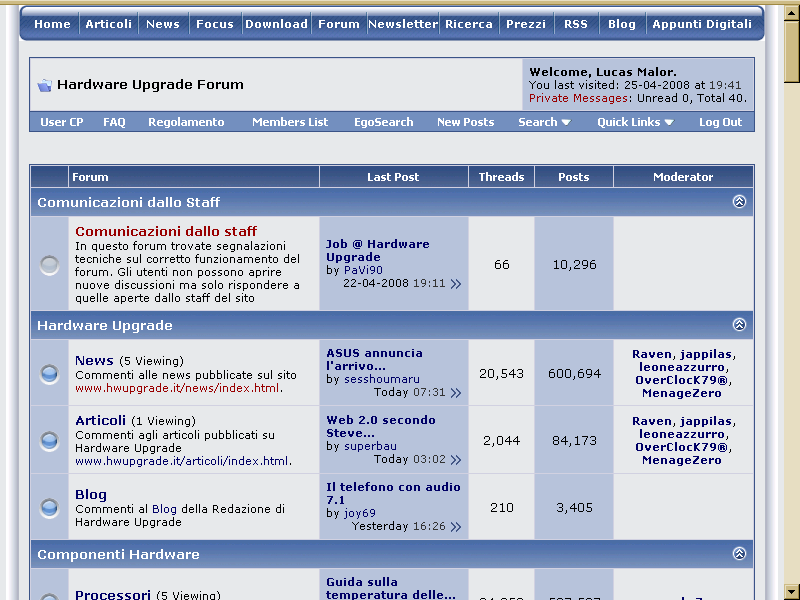Viewport: 800px width, 600px height.
Task: Open Focus in the top navigation
Action: coord(215,24)
